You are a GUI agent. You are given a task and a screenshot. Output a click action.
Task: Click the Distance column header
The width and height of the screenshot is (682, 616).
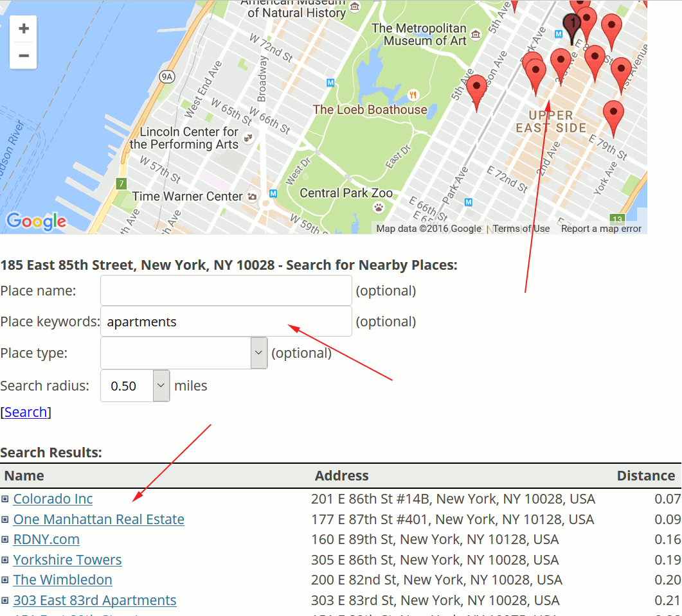(646, 475)
